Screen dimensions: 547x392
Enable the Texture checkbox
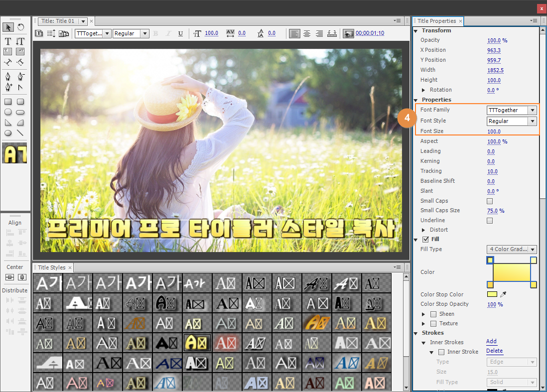click(x=433, y=324)
